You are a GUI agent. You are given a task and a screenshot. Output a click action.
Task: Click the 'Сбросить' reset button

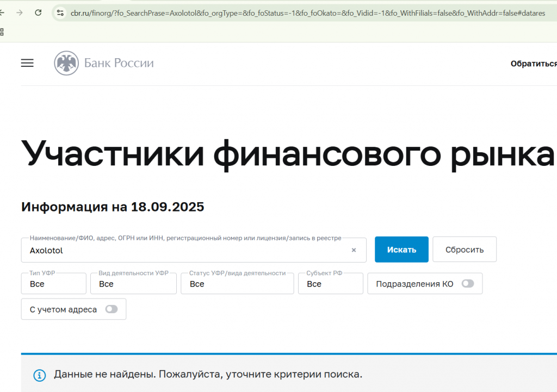point(464,250)
